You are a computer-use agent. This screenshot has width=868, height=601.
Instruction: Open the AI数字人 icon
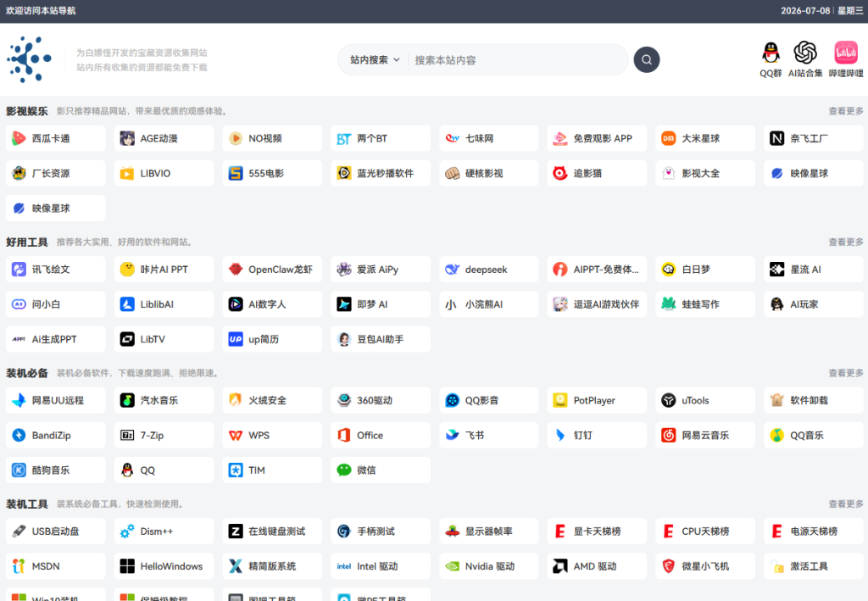point(236,304)
